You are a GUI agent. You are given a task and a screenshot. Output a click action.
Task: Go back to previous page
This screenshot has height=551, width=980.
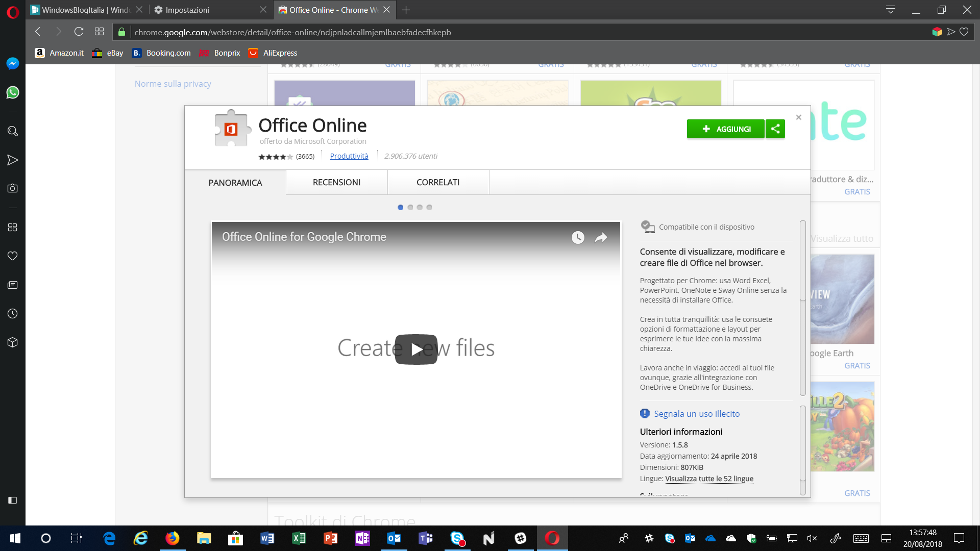38,32
